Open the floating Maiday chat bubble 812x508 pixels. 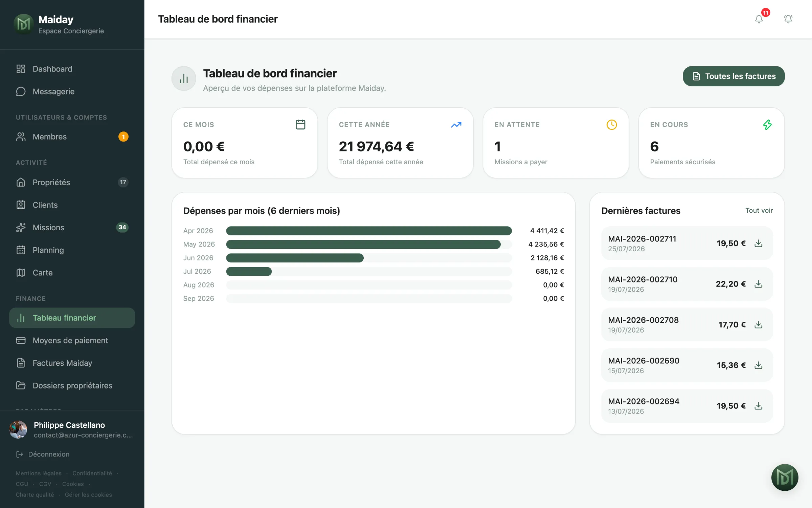tap(785, 478)
